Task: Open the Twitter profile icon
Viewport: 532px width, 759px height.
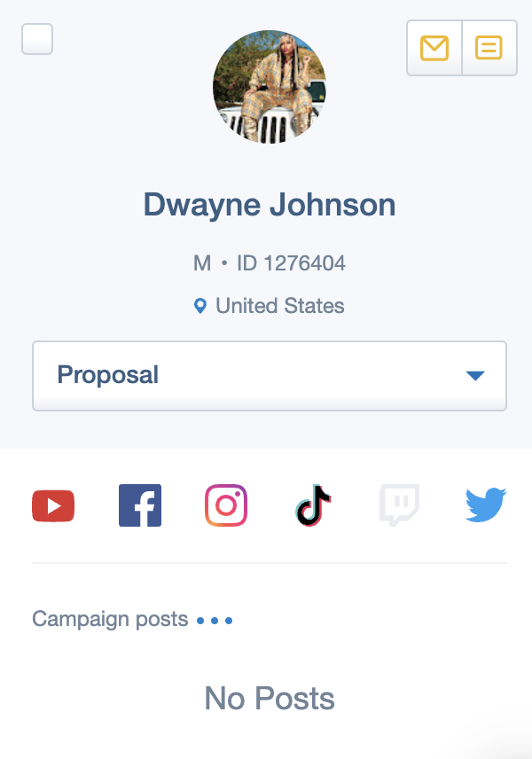Action: click(486, 505)
